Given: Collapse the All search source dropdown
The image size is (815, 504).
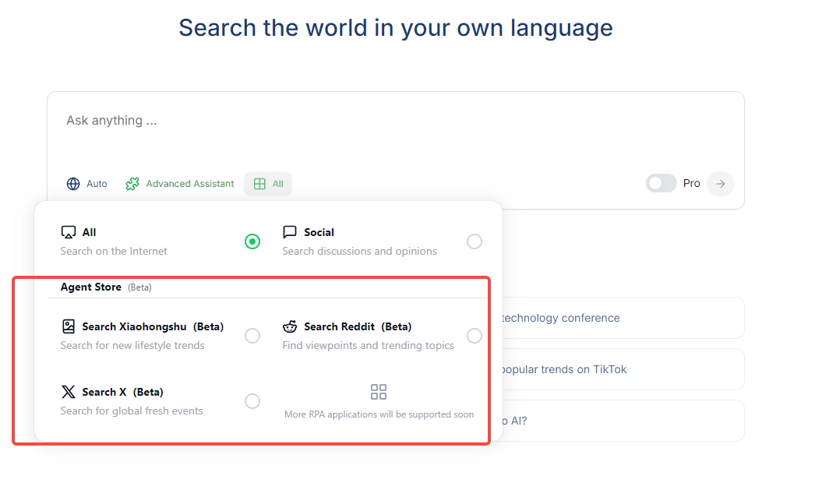Looking at the screenshot, I should pyautogui.click(x=268, y=184).
